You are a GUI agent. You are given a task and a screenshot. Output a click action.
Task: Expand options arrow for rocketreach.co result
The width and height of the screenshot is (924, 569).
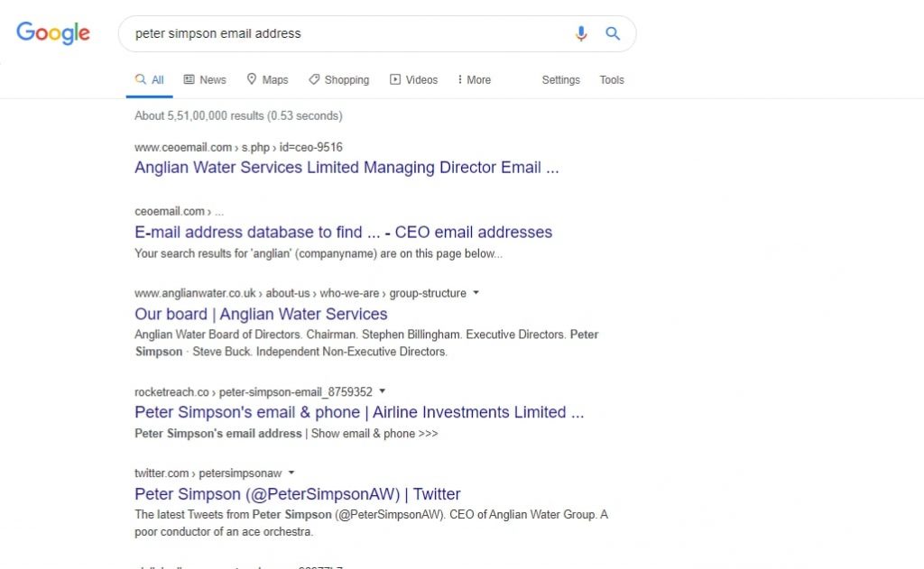383,390
